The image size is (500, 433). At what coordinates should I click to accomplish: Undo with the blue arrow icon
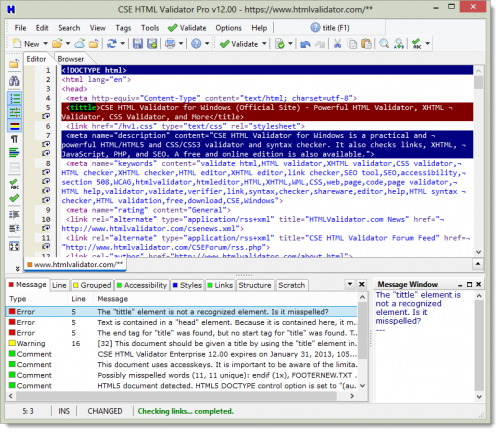pos(305,43)
